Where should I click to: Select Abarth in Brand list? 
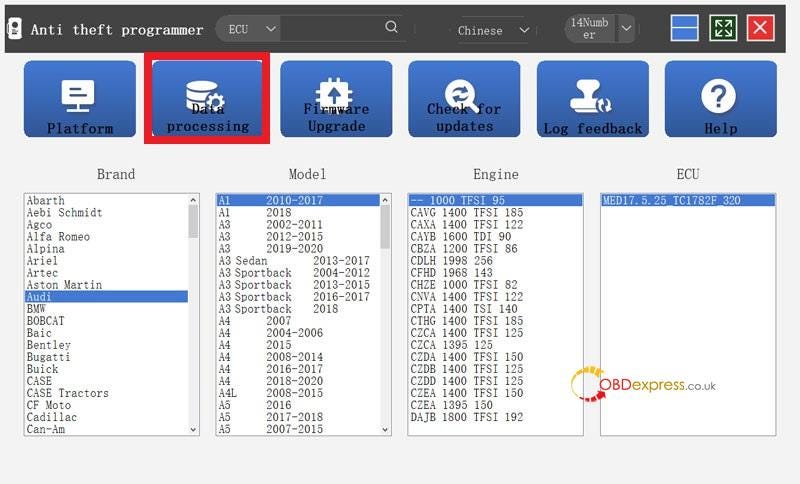[106, 200]
